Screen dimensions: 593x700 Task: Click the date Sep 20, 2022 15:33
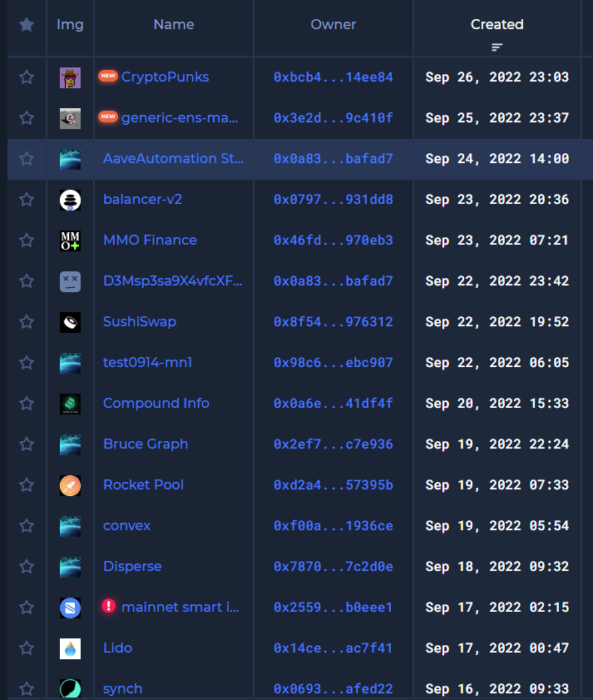[x=497, y=404]
